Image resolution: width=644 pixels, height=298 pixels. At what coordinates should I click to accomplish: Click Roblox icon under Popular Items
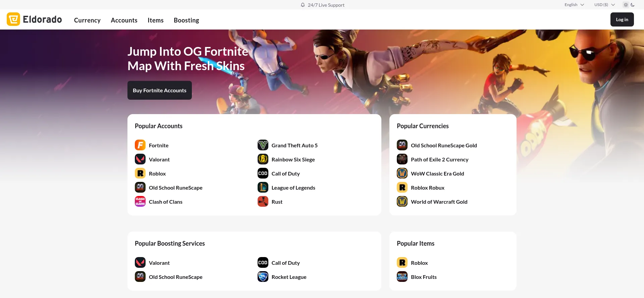click(x=402, y=262)
